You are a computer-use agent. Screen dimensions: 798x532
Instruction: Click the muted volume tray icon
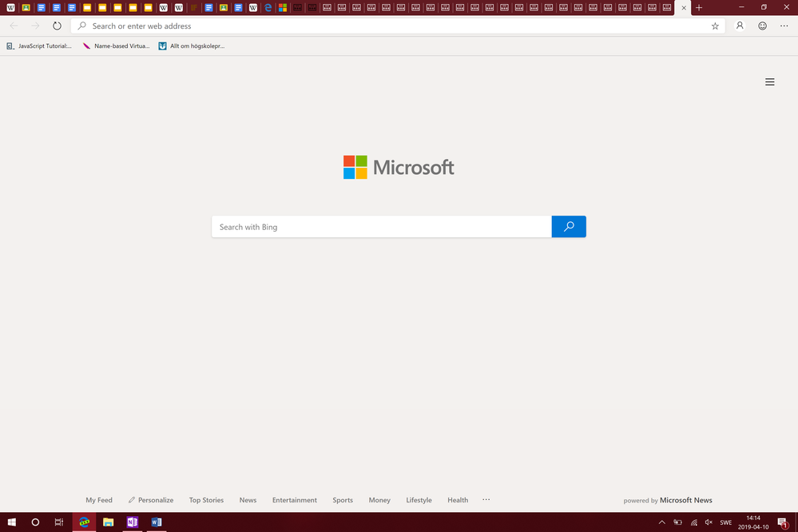pos(709,522)
